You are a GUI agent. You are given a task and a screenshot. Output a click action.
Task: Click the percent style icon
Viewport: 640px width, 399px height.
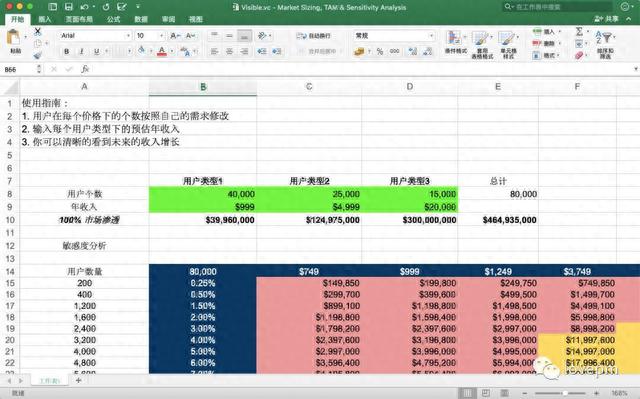[x=380, y=51]
